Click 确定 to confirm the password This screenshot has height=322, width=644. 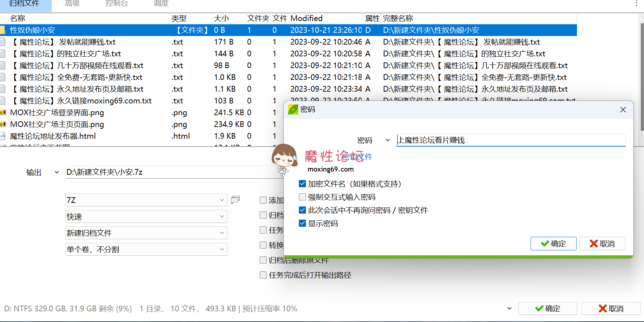(x=553, y=244)
